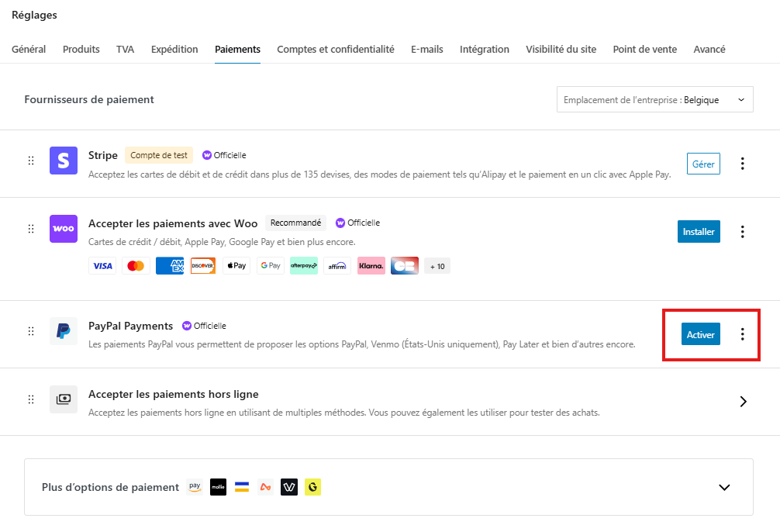
Task: Click the Officielle badge next to PayPal Payments
Action: point(204,326)
